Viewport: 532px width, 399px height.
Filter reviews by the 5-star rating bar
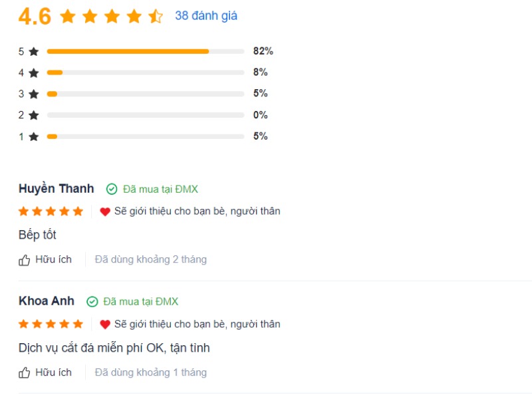146,51
